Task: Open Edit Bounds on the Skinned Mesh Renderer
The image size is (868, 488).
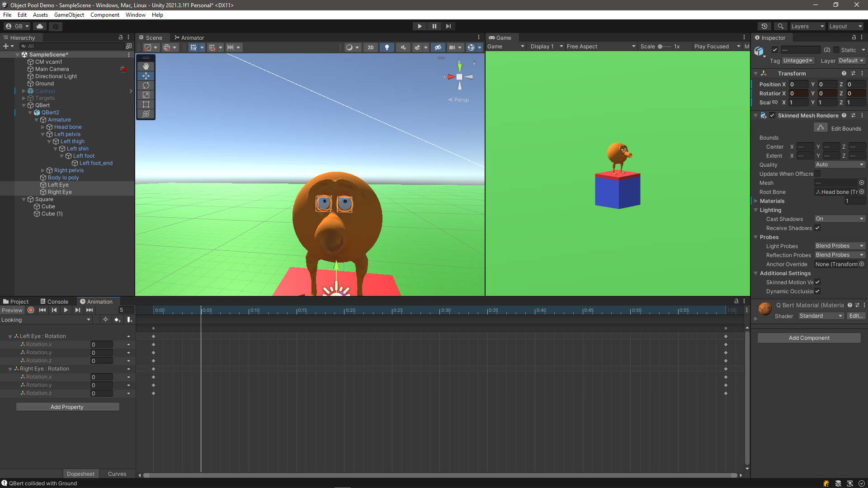Action: pos(821,127)
